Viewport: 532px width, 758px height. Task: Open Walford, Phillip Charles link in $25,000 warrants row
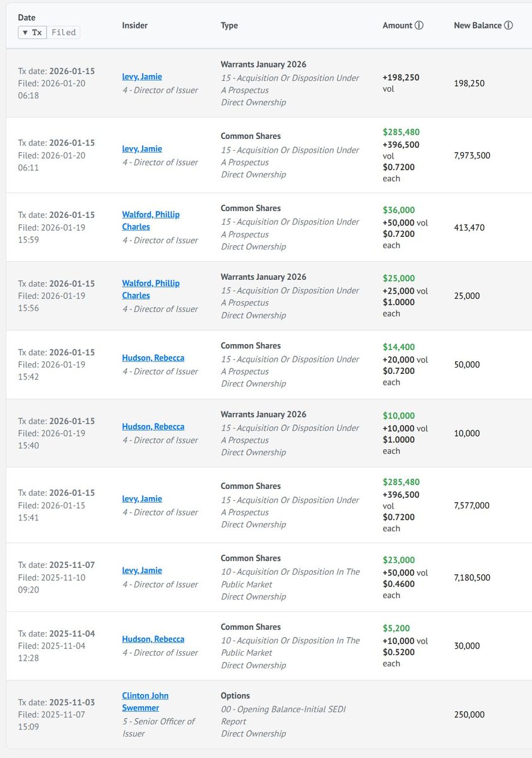point(150,289)
